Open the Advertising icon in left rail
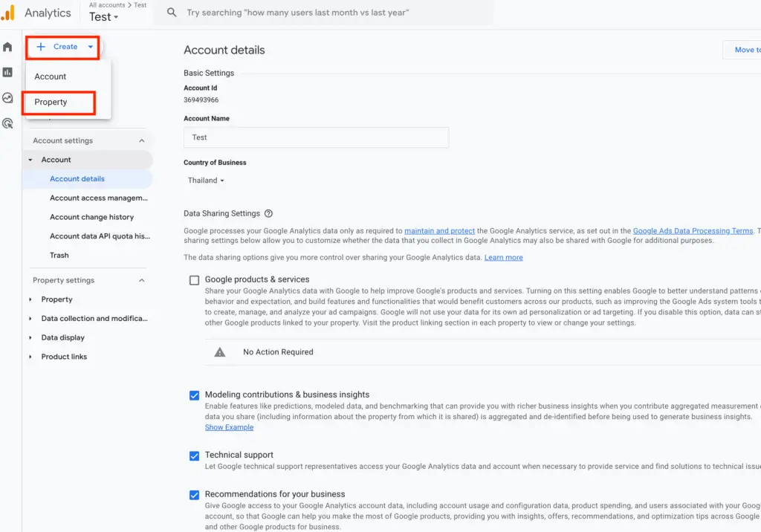The width and height of the screenshot is (761, 532). (7, 123)
